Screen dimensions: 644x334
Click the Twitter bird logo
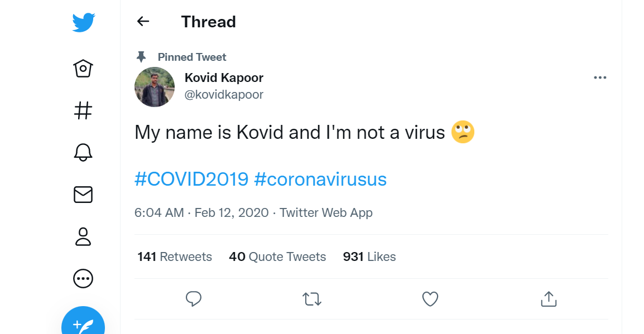click(83, 23)
